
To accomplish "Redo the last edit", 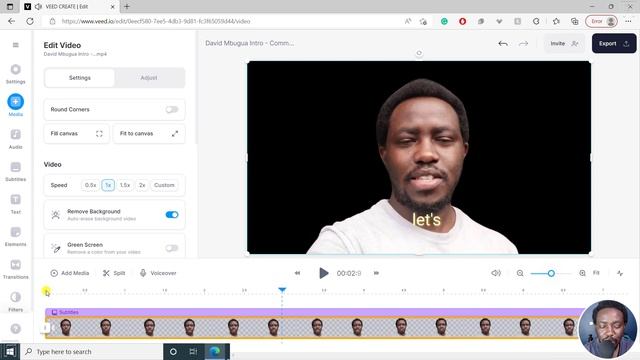I will click(x=523, y=43).
